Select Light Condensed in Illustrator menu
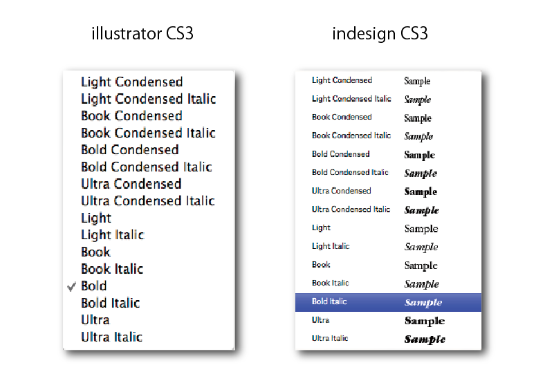Image resolution: width=545 pixels, height=392 pixels. pyautogui.click(x=131, y=82)
